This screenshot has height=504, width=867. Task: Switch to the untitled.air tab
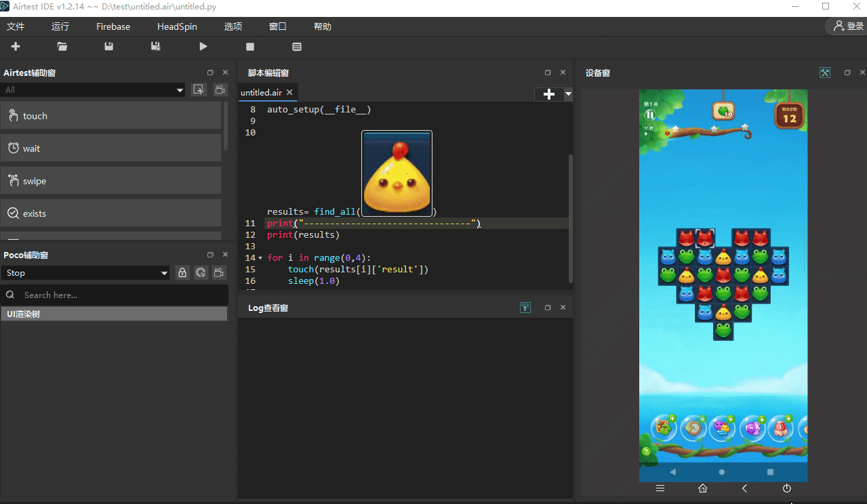tap(261, 92)
